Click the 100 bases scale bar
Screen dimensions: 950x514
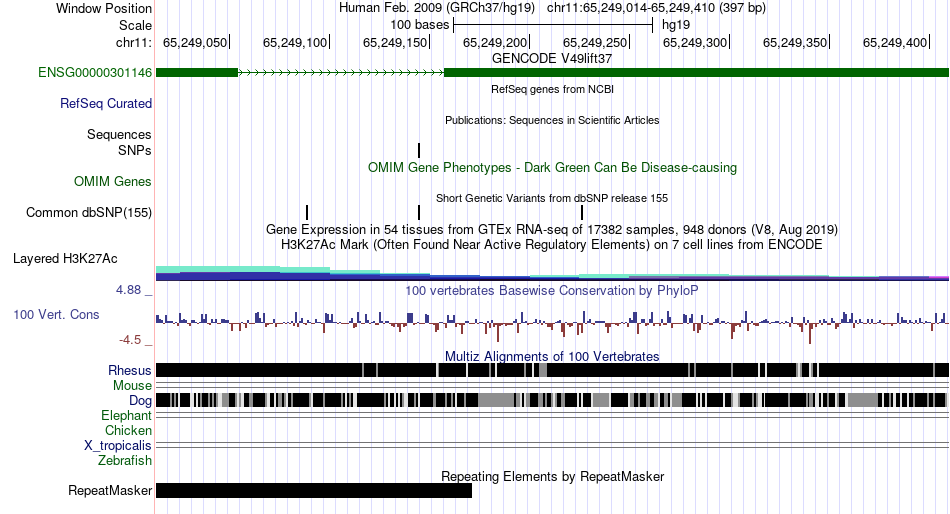click(553, 25)
